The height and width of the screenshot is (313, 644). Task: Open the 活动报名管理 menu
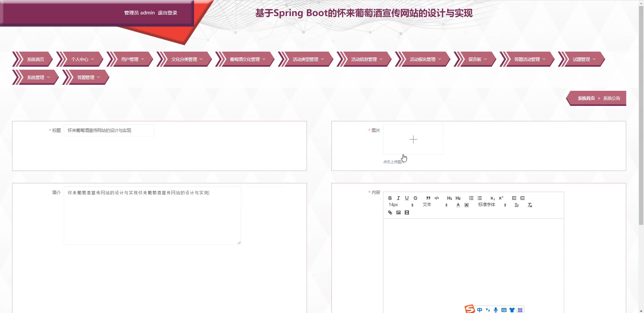tap(423, 59)
